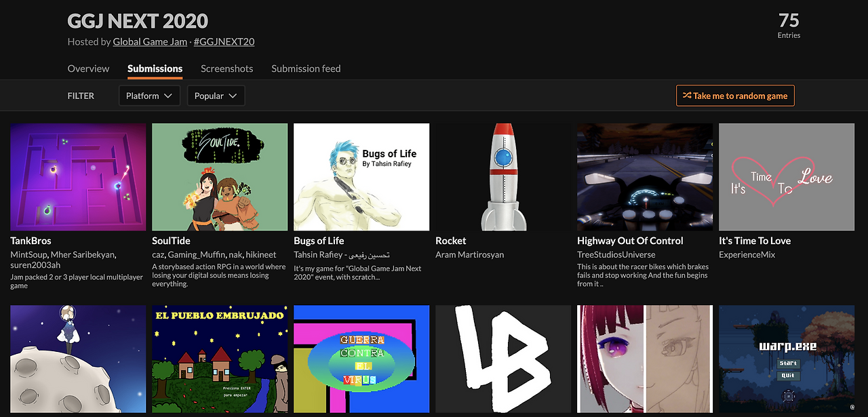The image size is (868, 417).
Task: Open the Submission feed tab
Action: (x=306, y=68)
